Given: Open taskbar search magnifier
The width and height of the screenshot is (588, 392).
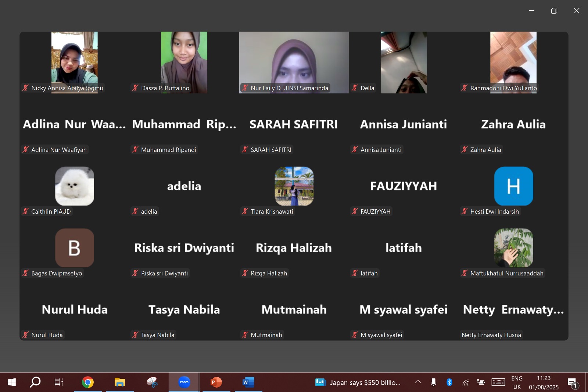Looking at the screenshot, I should pos(35,382).
